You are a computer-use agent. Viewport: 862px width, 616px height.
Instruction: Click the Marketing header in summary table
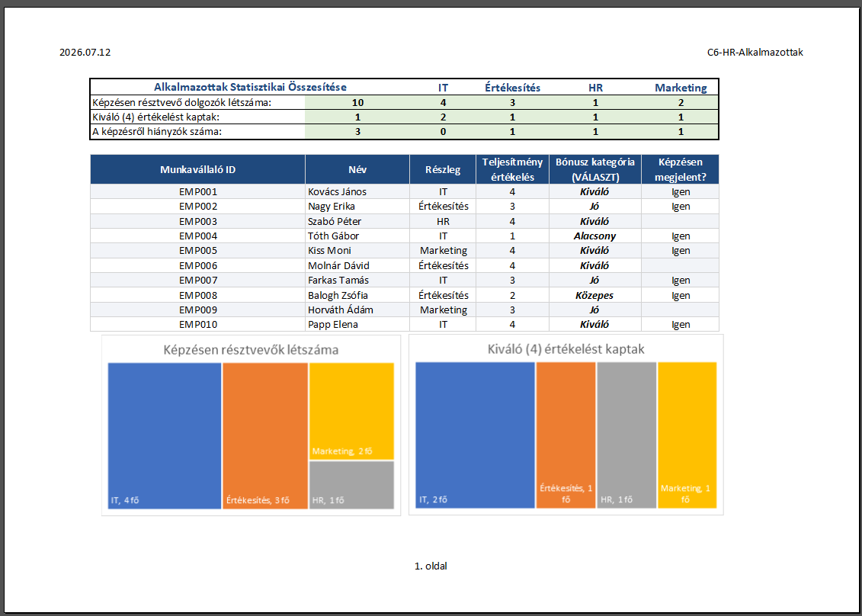(681, 88)
